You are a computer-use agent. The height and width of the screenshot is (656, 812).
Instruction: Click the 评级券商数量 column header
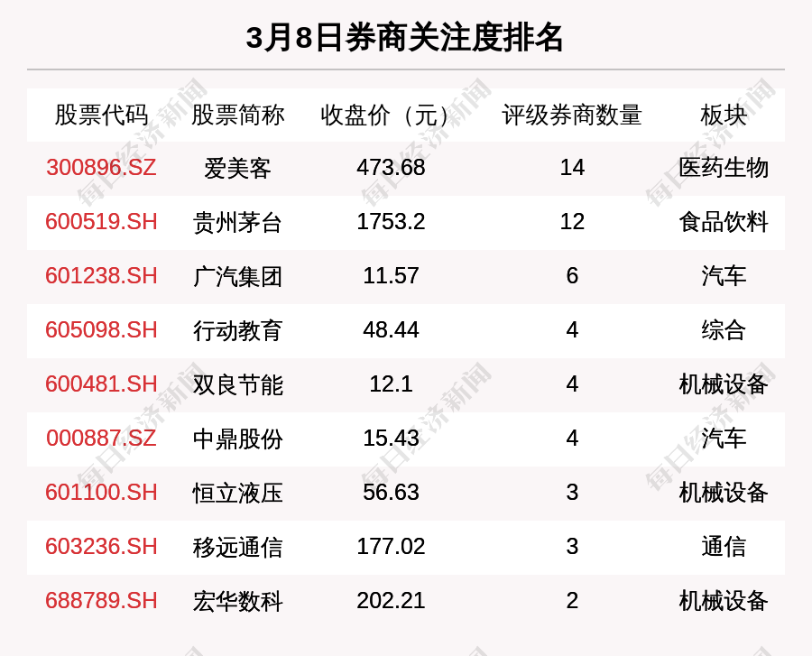coord(572,115)
